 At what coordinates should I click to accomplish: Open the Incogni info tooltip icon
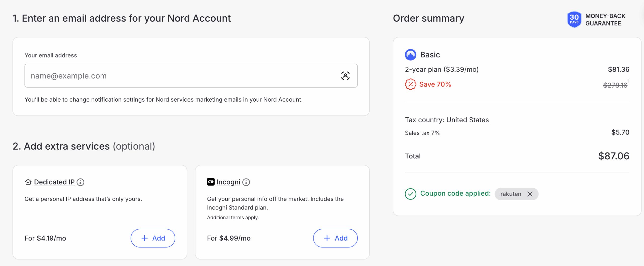tap(246, 182)
